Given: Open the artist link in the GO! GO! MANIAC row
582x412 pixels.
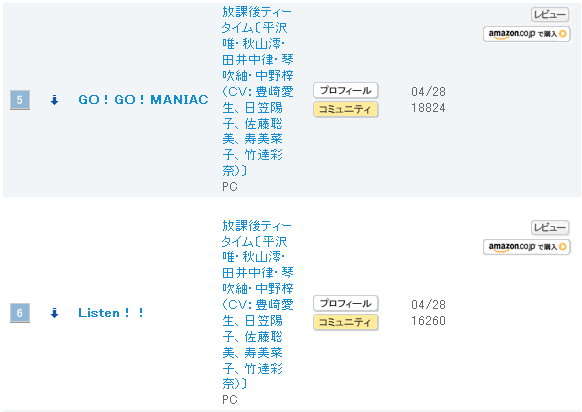Looking at the screenshot, I should coord(258,91).
